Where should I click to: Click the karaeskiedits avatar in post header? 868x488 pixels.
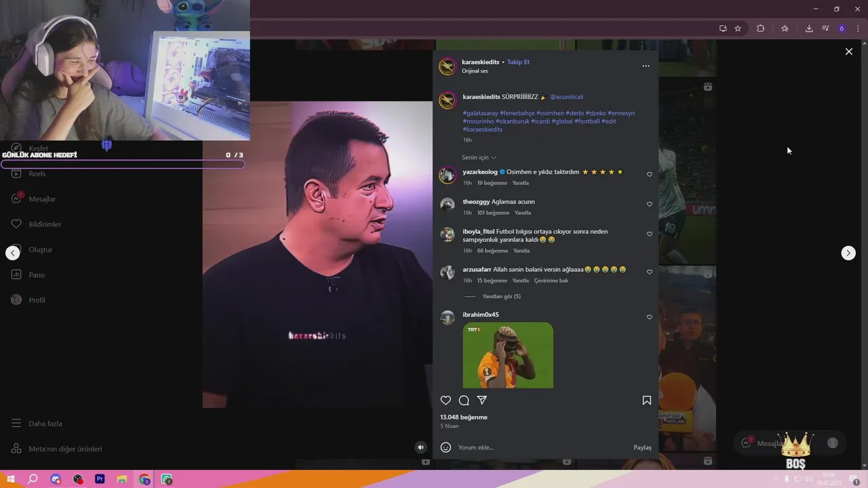(x=447, y=66)
